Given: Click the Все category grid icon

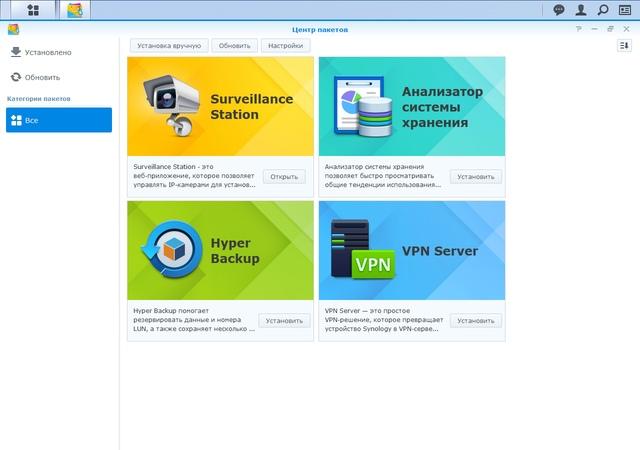Looking at the screenshot, I should click(x=16, y=120).
